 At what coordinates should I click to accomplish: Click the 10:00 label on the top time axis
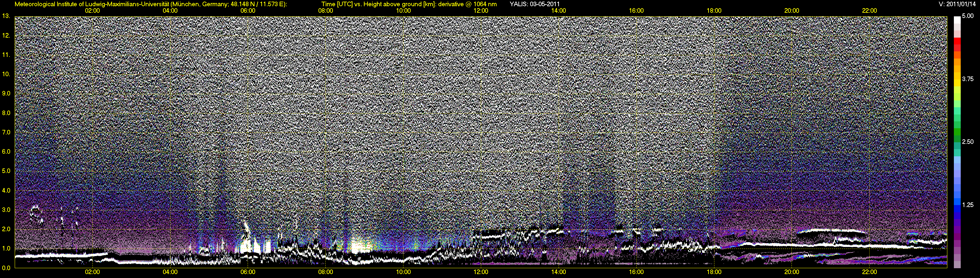[403, 11]
